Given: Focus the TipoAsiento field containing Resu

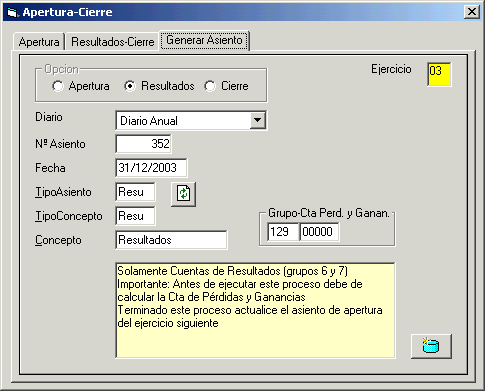Looking at the screenshot, I should [135, 192].
